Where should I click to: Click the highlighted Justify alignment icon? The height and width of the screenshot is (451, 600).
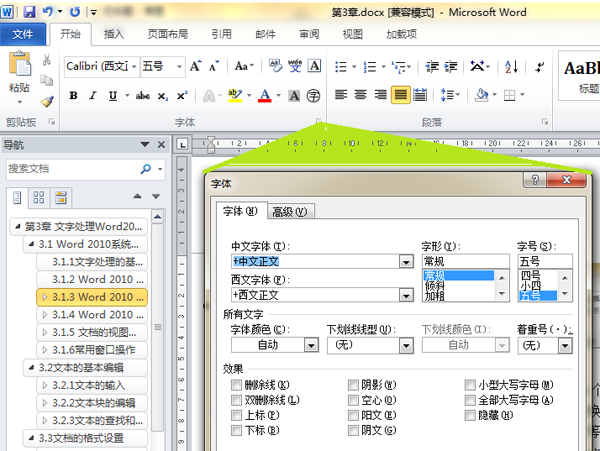click(401, 94)
